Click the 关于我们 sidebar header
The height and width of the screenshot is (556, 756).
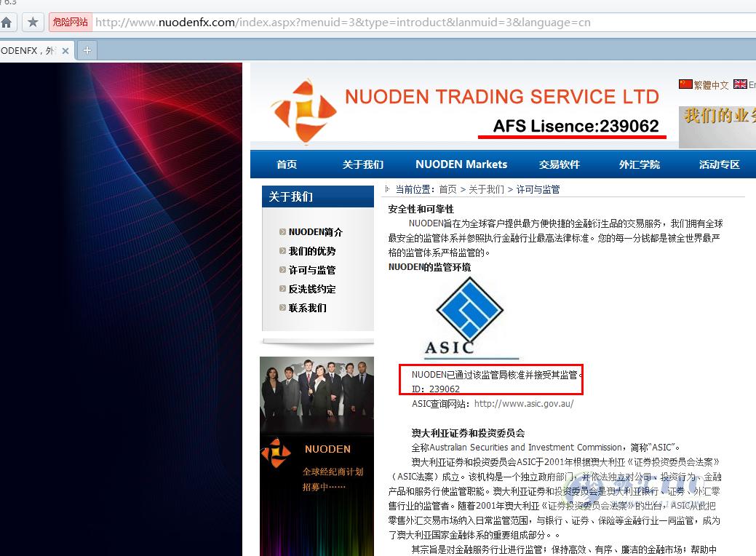tap(318, 196)
